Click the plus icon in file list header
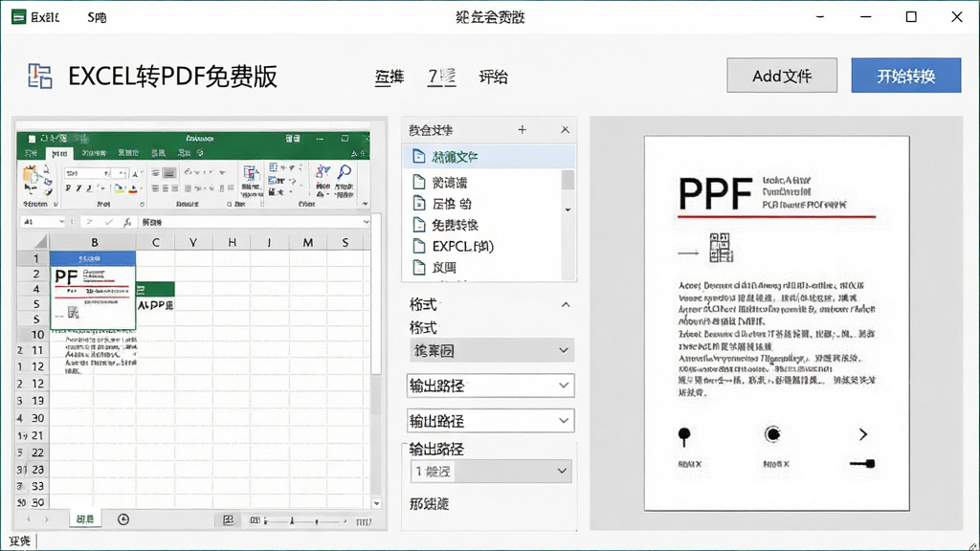 coord(522,129)
